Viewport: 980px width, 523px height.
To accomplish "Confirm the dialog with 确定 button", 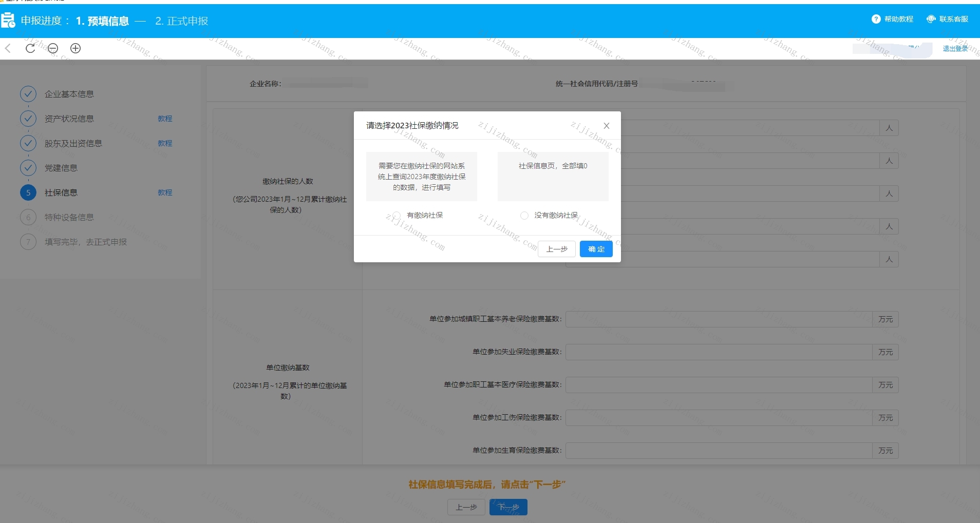I will (596, 249).
